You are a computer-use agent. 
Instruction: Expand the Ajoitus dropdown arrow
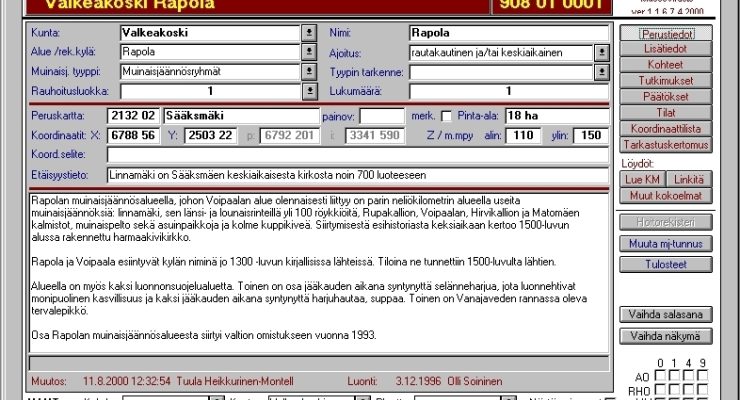coord(601,51)
